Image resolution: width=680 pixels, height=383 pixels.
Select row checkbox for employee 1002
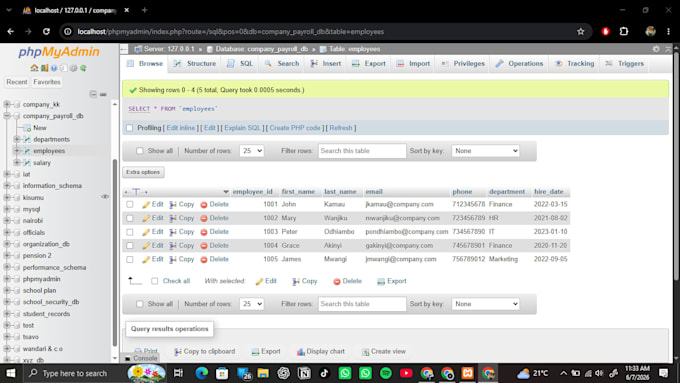coord(130,218)
